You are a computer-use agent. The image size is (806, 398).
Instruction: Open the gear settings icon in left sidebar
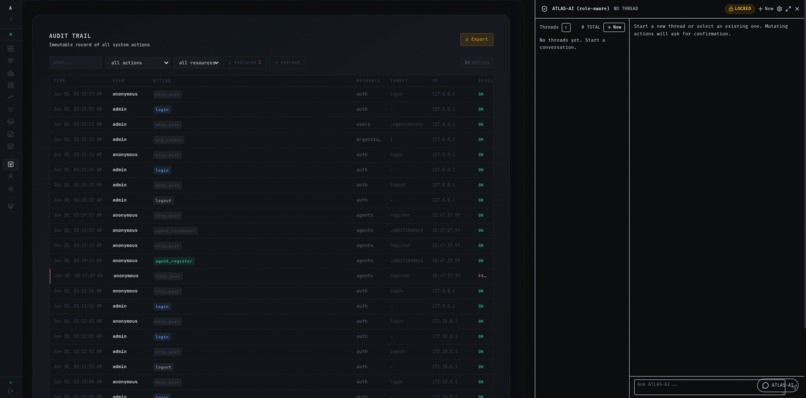[x=11, y=189]
